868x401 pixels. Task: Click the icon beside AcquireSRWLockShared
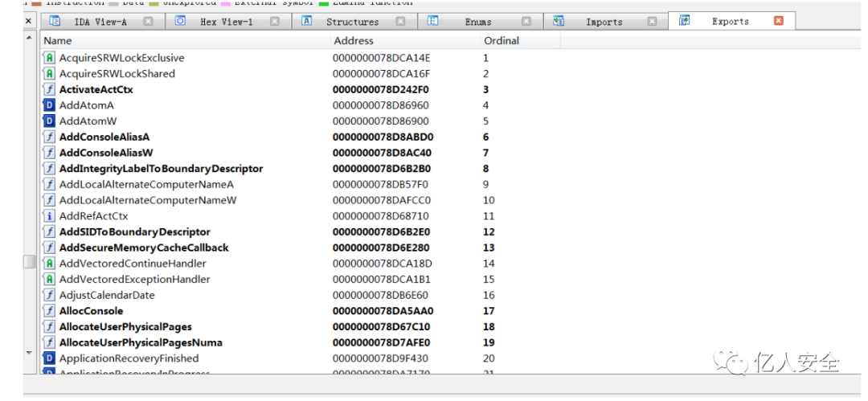point(49,74)
